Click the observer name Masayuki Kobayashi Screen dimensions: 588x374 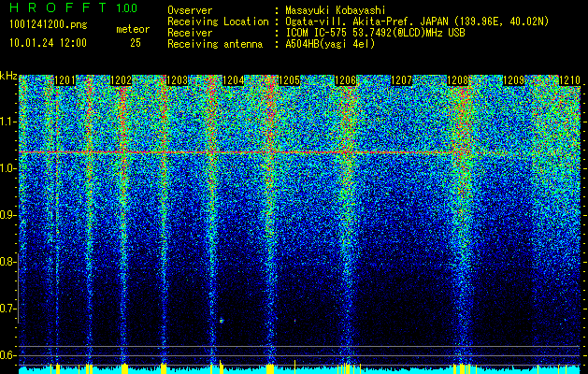pyautogui.click(x=335, y=10)
